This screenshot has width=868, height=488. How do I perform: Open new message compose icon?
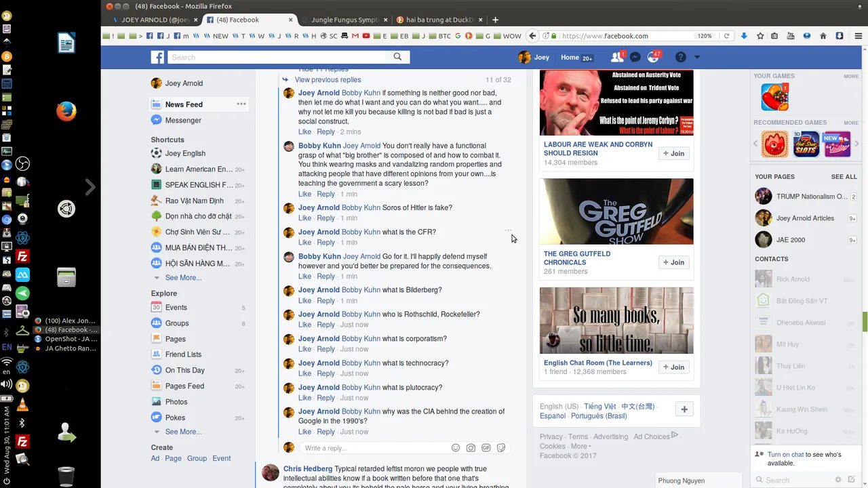point(852,480)
